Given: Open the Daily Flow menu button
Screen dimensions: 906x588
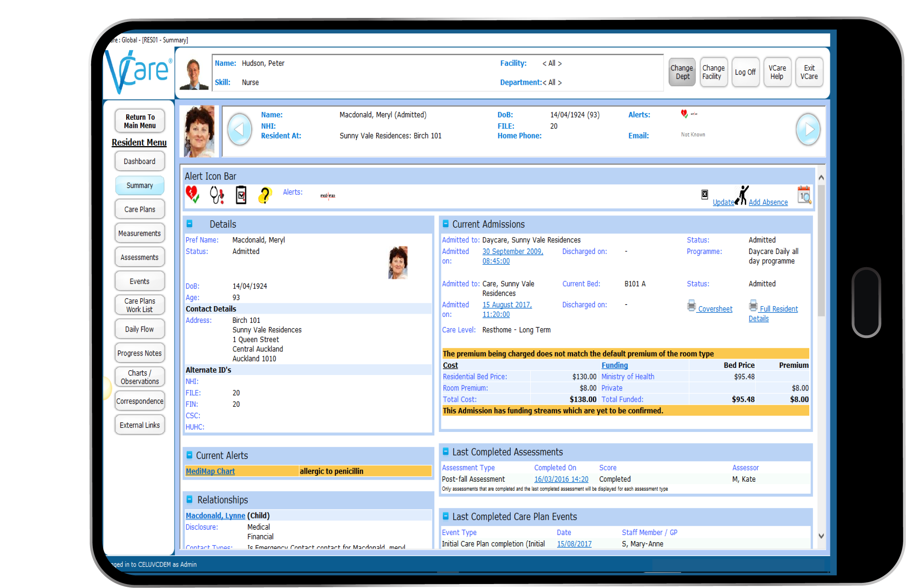Looking at the screenshot, I should tap(140, 329).
